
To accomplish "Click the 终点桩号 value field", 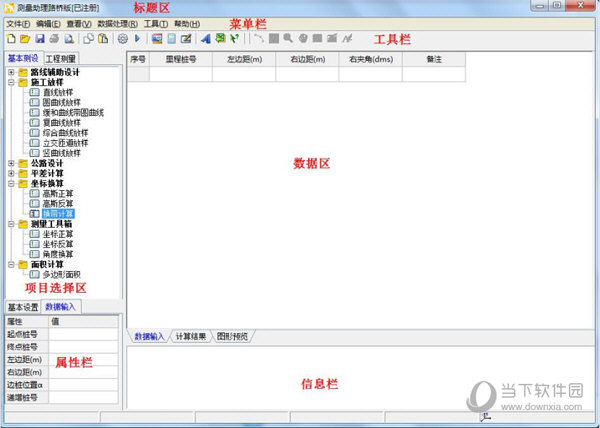I will [x=83, y=347].
